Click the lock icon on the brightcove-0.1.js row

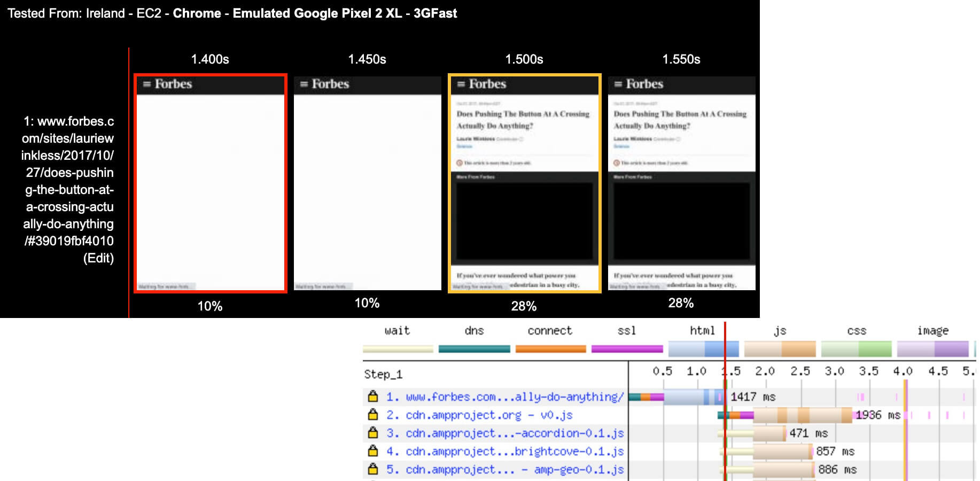tap(373, 451)
